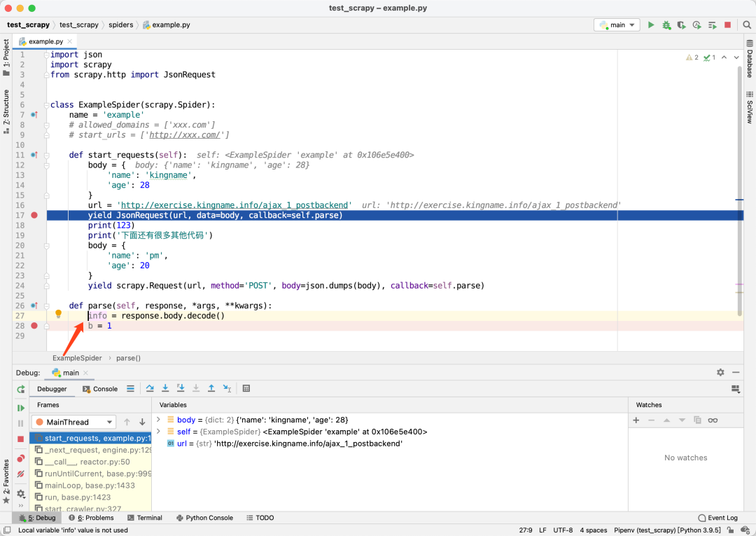Click Run to Cursor
This screenshot has height=536, width=756.
coord(227,388)
